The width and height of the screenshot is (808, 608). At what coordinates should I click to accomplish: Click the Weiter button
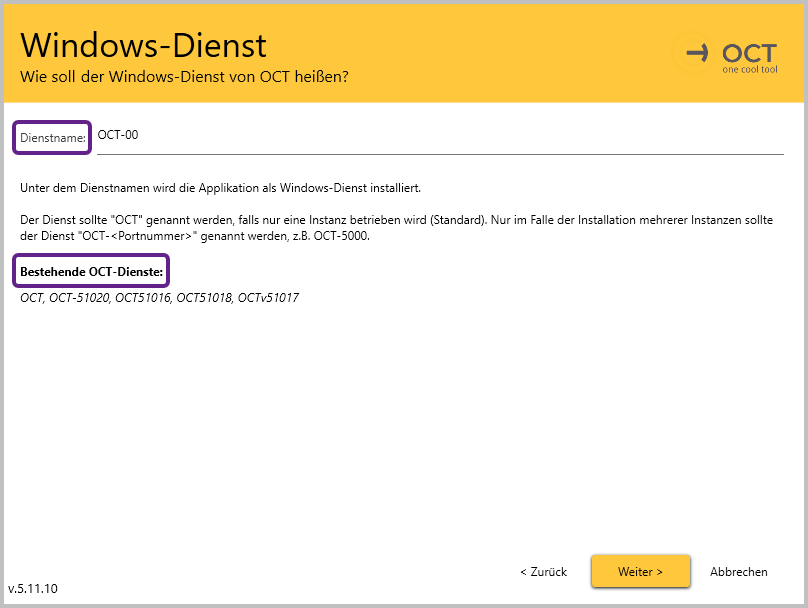[640, 572]
